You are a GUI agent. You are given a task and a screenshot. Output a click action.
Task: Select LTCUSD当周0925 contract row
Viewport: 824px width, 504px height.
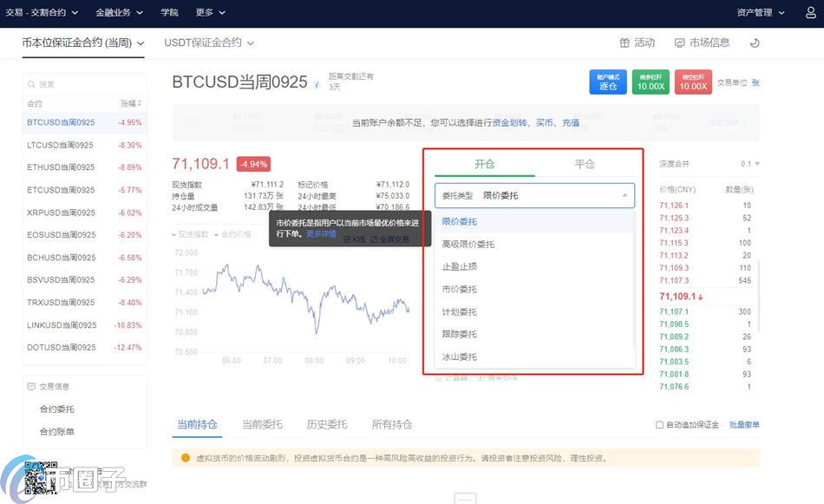click(x=85, y=145)
